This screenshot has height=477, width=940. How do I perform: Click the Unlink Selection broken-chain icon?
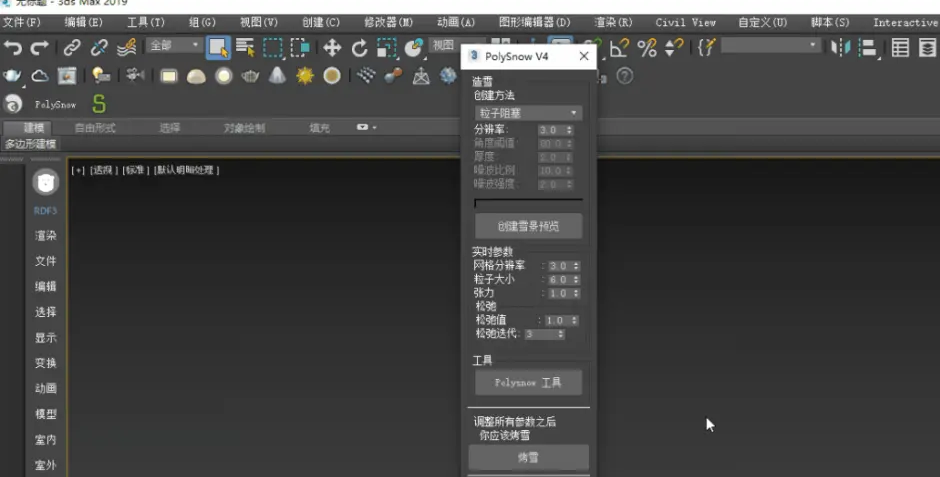coord(99,47)
